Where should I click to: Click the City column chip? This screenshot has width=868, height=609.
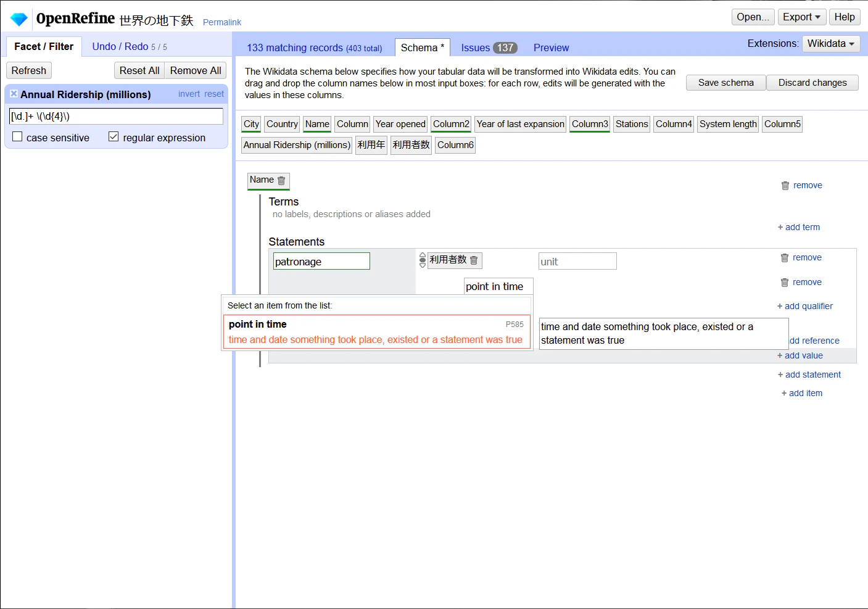click(x=251, y=124)
